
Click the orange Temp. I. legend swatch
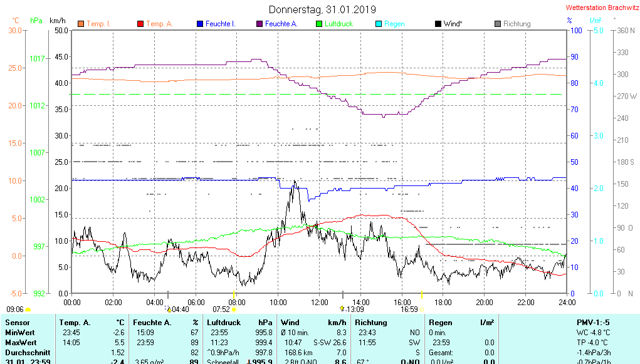81,24
